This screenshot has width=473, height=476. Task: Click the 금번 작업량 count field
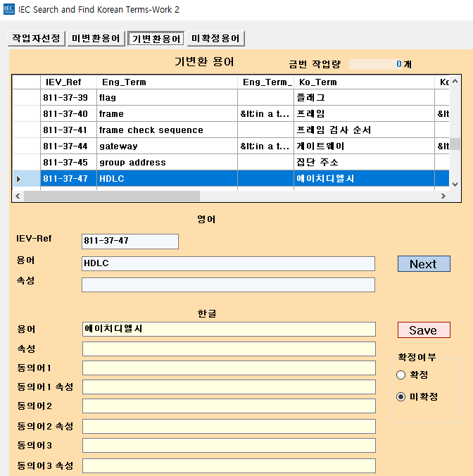point(376,64)
